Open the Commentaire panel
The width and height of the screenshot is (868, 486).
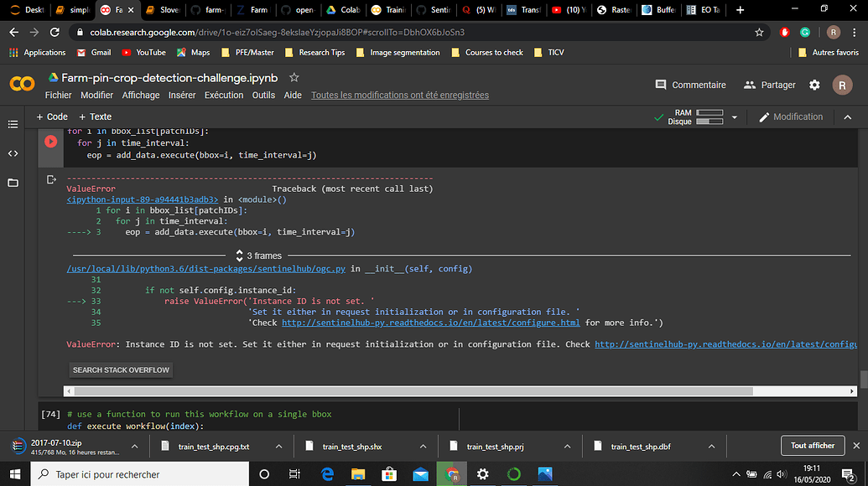point(689,85)
